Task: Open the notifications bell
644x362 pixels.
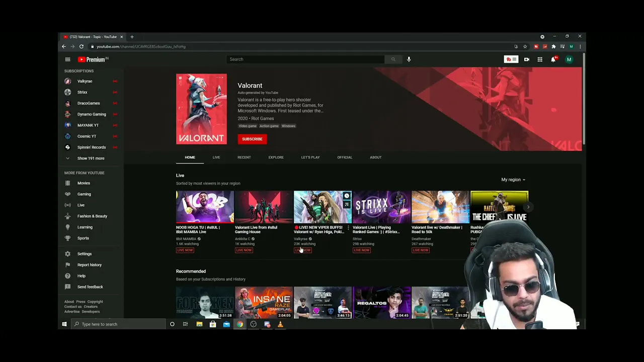Action: click(x=553, y=59)
